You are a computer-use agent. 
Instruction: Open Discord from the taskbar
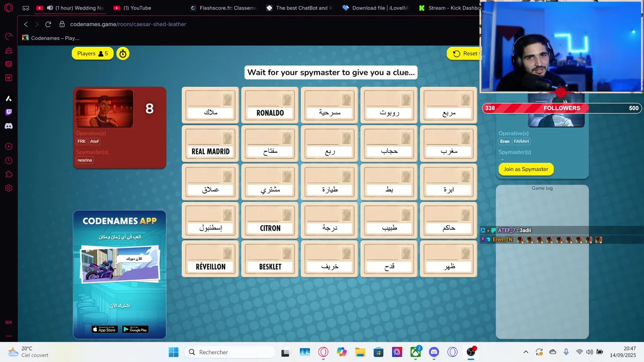434,352
